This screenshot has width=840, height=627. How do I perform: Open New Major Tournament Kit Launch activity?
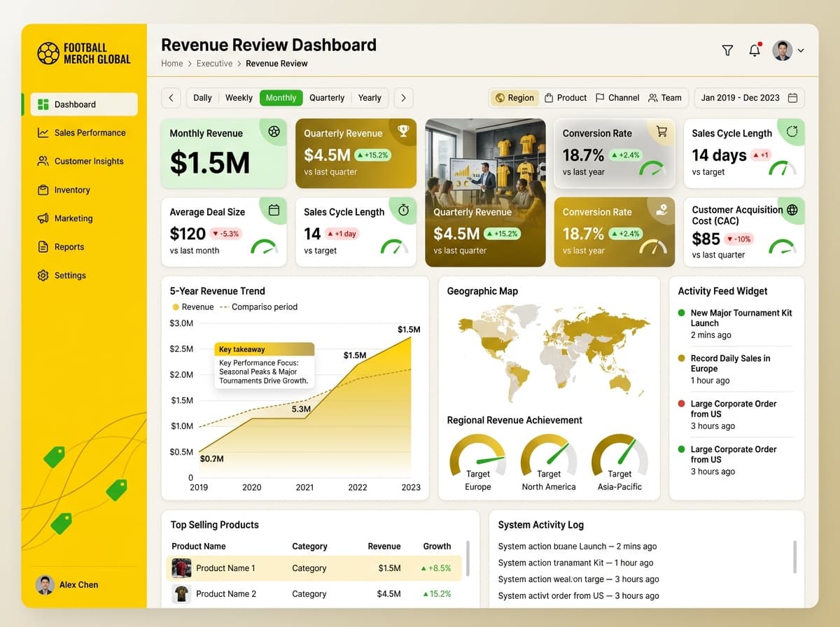(x=736, y=324)
